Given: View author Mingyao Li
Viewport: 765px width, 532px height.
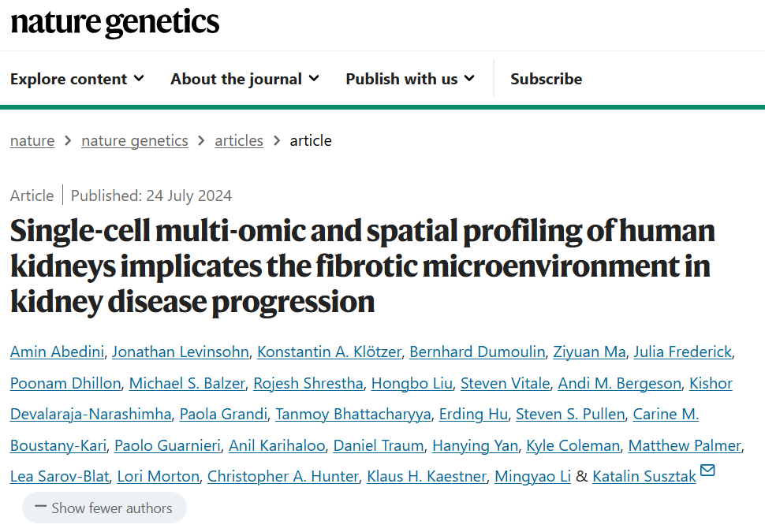Looking at the screenshot, I should 533,476.
